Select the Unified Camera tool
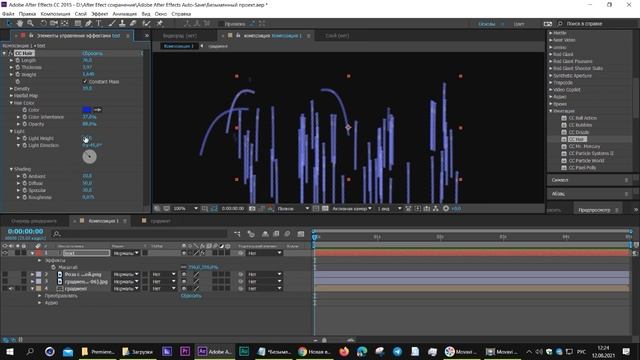 (x=53, y=24)
